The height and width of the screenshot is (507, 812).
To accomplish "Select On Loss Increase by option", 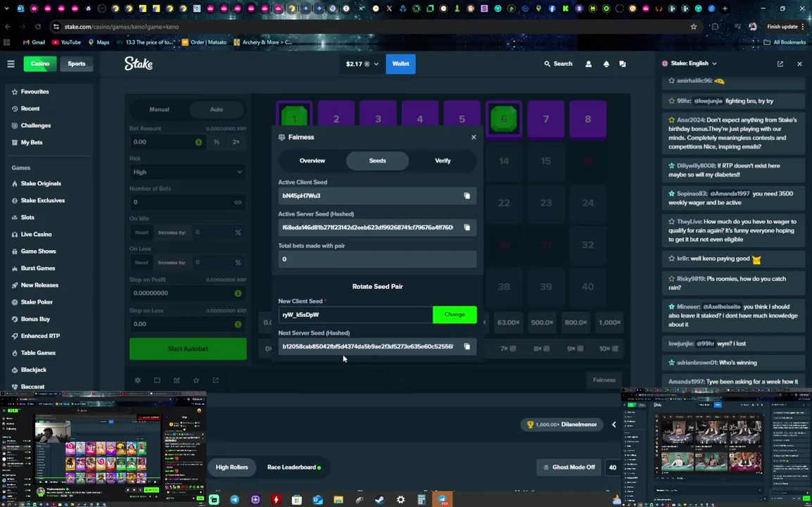I will (172, 263).
